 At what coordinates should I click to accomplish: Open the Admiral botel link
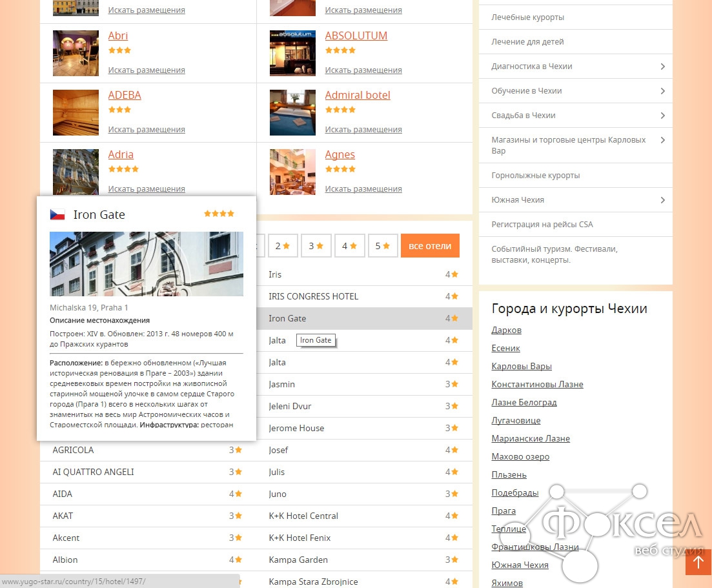coord(358,95)
